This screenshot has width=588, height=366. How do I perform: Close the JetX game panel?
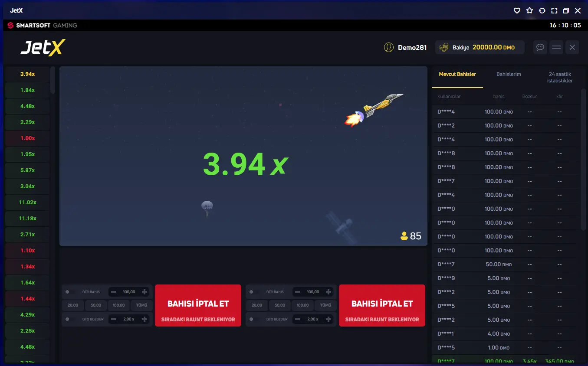pyautogui.click(x=572, y=47)
